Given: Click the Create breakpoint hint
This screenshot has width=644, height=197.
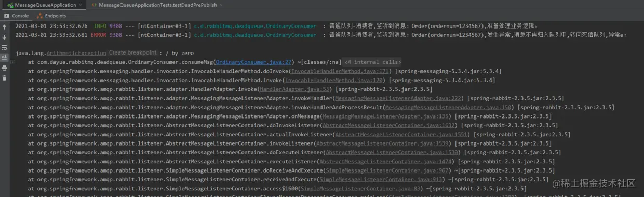Looking at the screenshot, I should point(132,53).
